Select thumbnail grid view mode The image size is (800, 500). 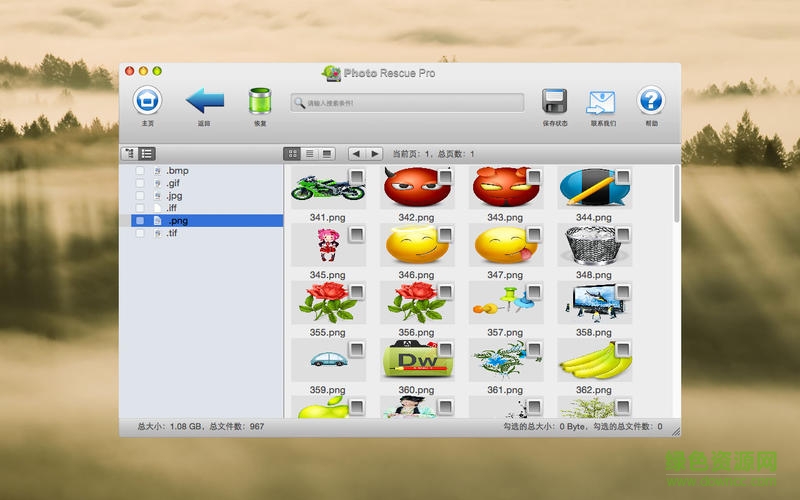pos(292,154)
